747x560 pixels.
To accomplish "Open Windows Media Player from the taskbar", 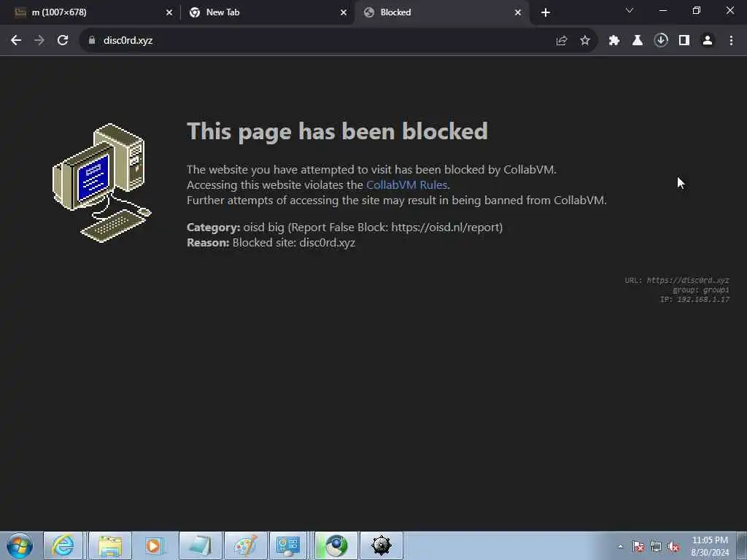I will 154,545.
